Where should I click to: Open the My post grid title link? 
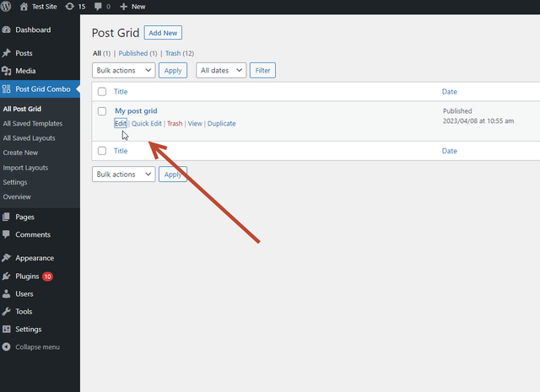pyautogui.click(x=136, y=110)
